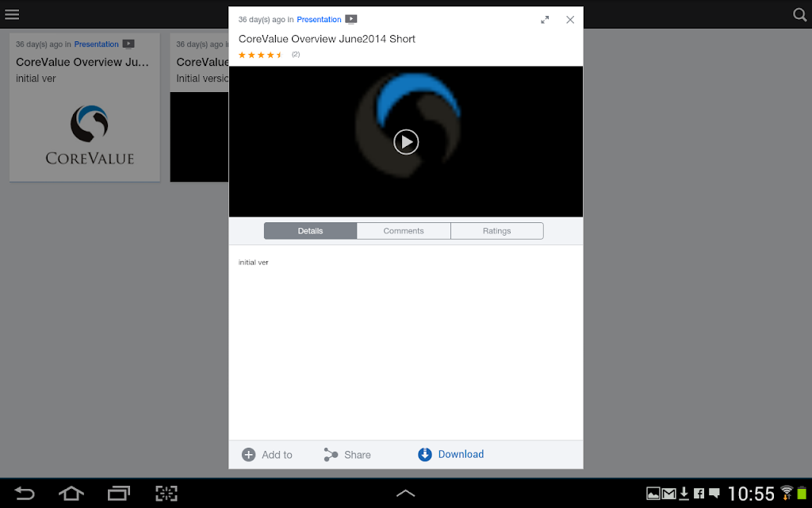Tap the 10:55 clock
This screenshot has width=812, height=508.
[x=751, y=494]
